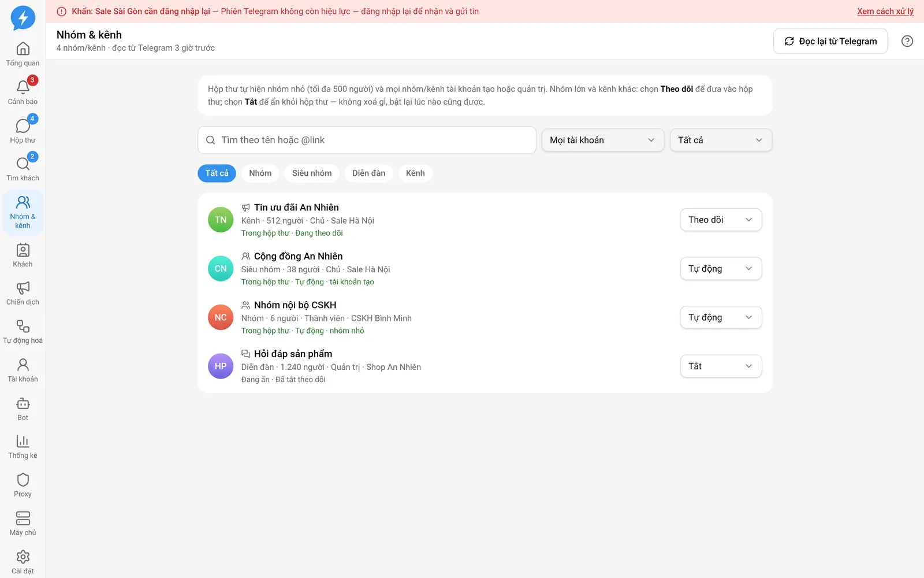Image resolution: width=924 pixels, height=578 pixels.
Task: Open the Tất cả status filter dropdown
Action: click(x=721, y=140)
